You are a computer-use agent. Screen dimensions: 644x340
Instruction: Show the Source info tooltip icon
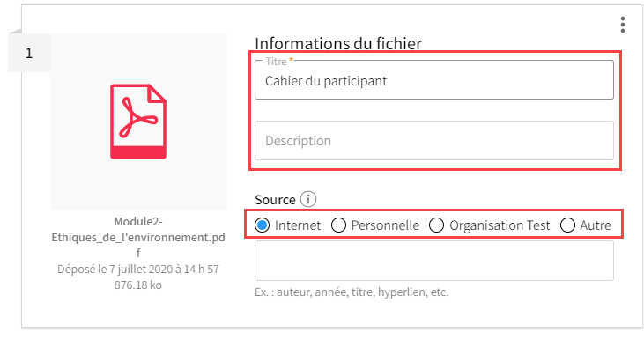pos(308,199)
